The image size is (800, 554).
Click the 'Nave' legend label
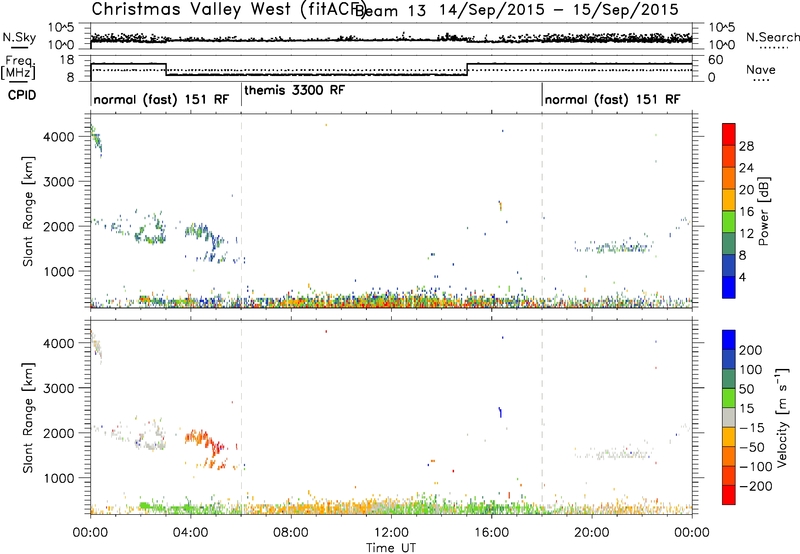coord(761,69)
